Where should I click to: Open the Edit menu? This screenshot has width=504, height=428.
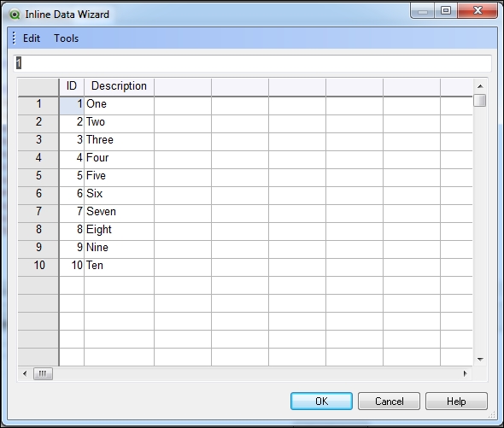(32, 38)
